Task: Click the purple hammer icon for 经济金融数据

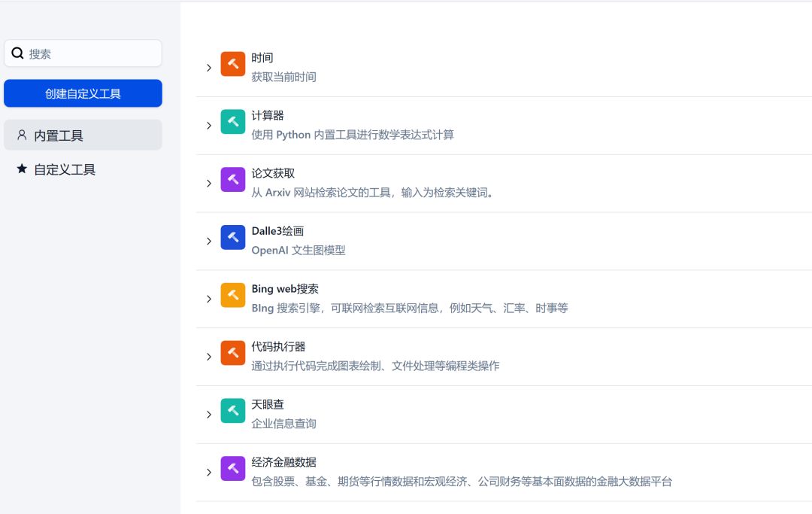Action: click(x=232, y=468)
